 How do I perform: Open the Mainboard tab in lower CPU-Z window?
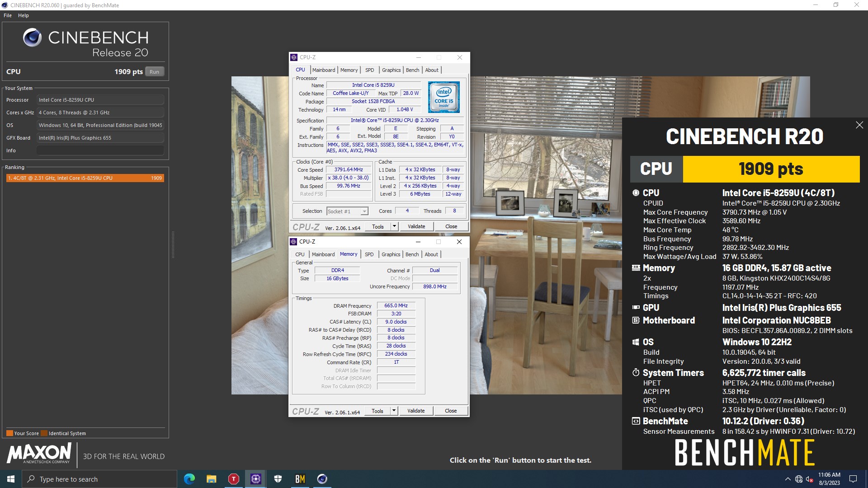coord(323,254)
